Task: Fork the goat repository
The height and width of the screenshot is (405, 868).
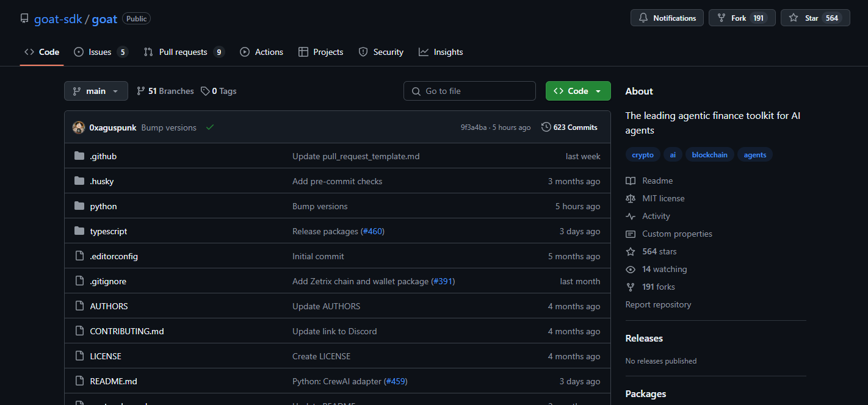Action: [x=742, y=18]
